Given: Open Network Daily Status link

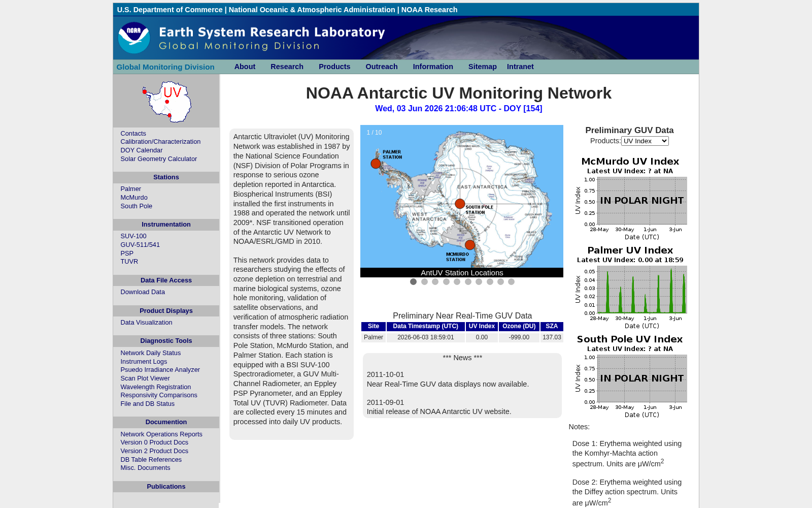Looking at the screenshot, I should click(151, 353).
